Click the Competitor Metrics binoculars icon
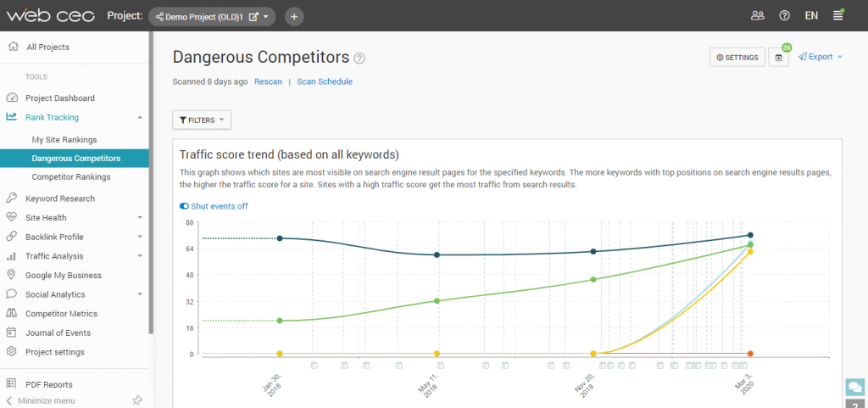868x408 pixels. click(x=12, y=313)
